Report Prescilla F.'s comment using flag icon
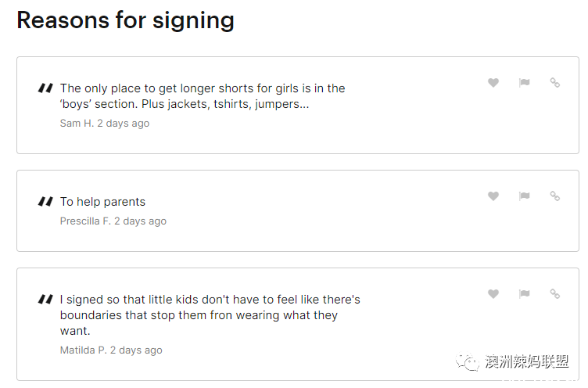588x388 pixels. (524, 196)
